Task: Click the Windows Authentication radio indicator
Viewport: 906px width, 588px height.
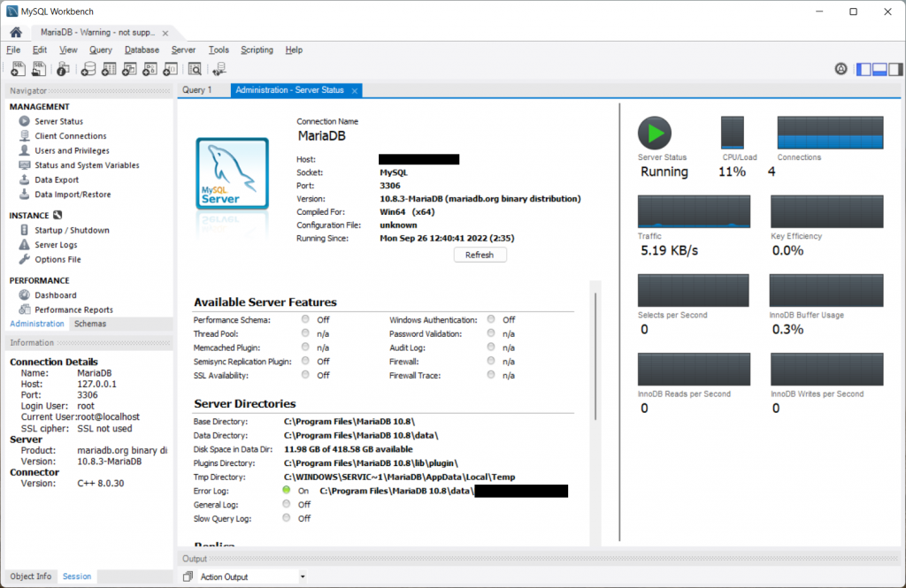Action: click(490, 319)
